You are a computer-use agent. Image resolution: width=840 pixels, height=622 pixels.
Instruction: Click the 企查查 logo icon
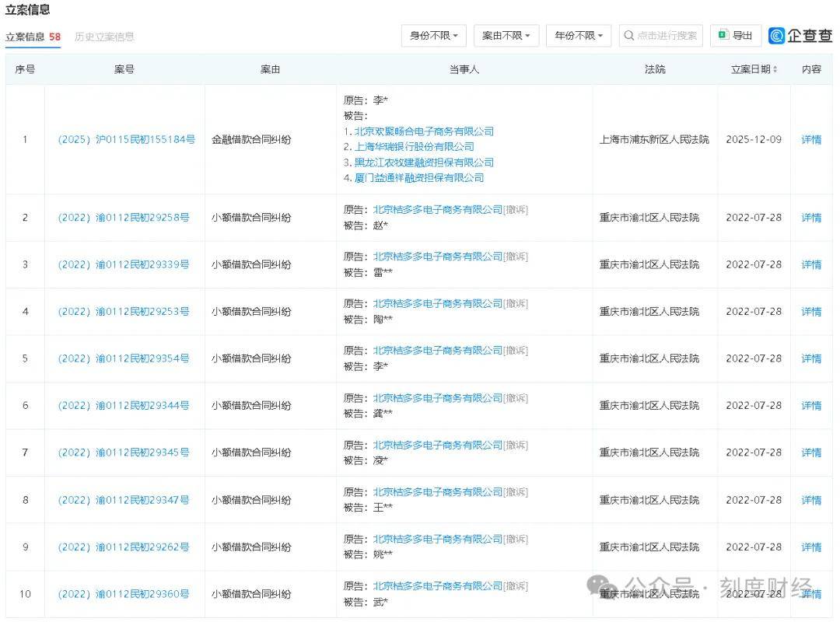[x=776, y=36]
